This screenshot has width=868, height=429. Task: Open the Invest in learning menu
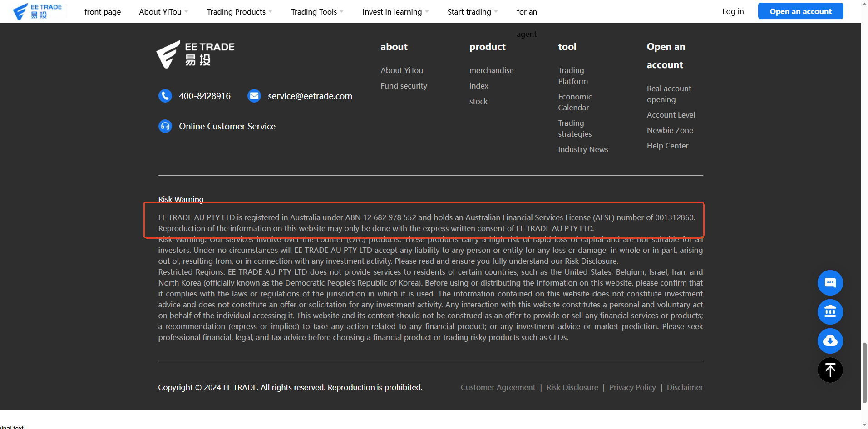(x=392, y=12)
